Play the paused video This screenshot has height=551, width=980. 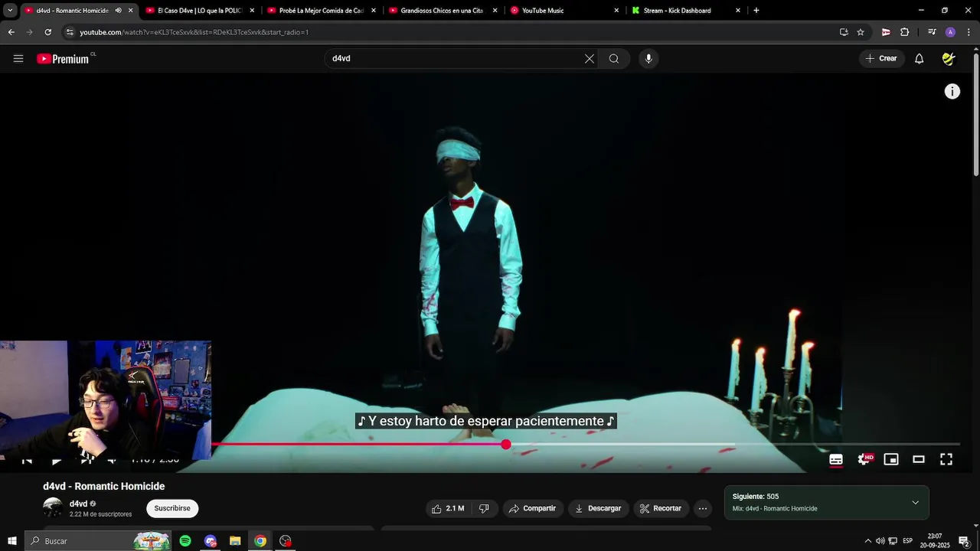tap(57, 460)
